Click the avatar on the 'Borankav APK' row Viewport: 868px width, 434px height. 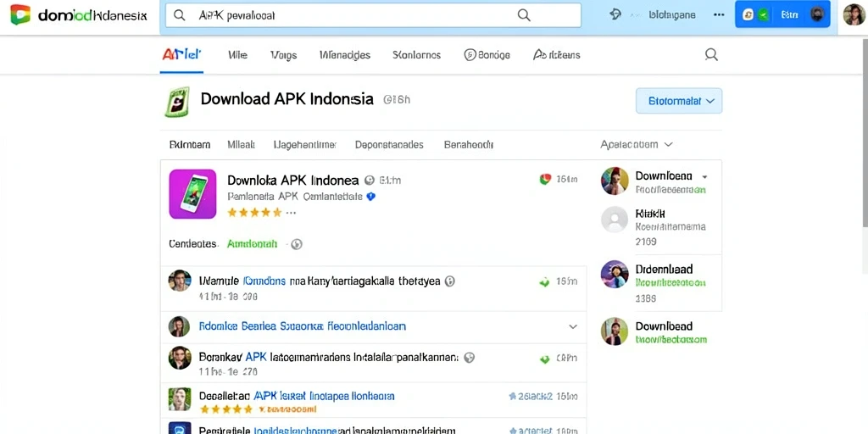(x=180, y=359)
